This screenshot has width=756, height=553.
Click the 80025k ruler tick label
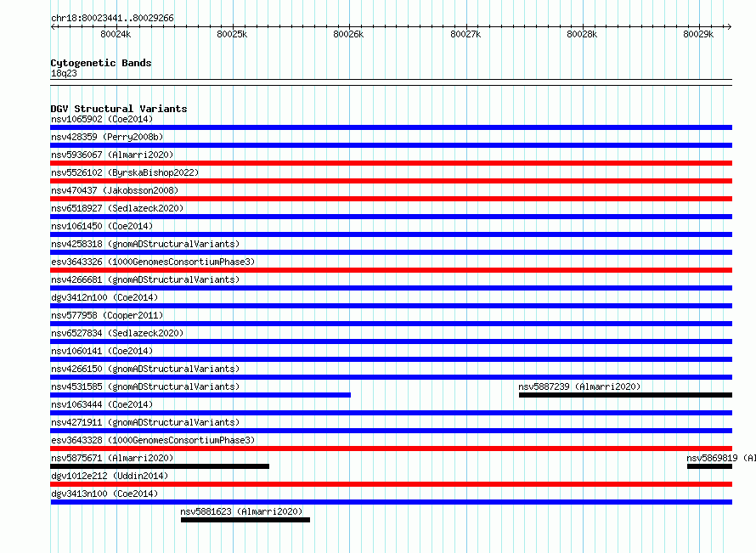(x=232, y=34)
